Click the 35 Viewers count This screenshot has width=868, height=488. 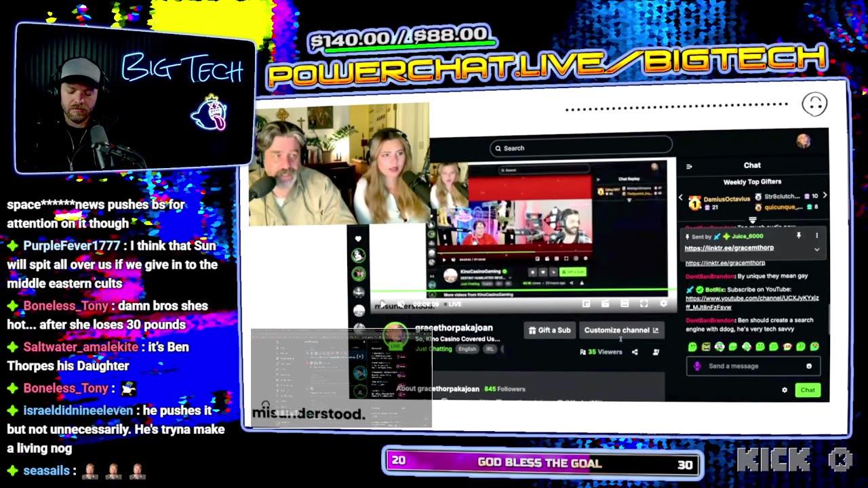click(601, 352)
